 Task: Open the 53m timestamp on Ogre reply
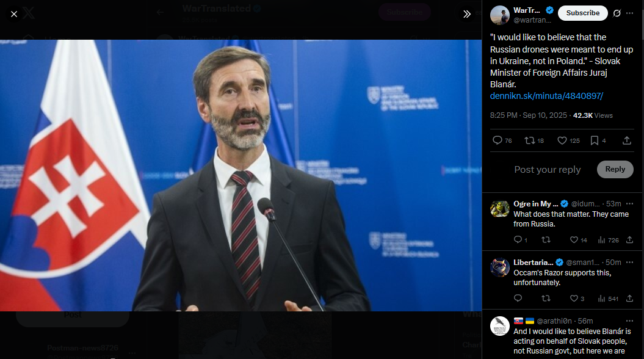click(613, 204)
